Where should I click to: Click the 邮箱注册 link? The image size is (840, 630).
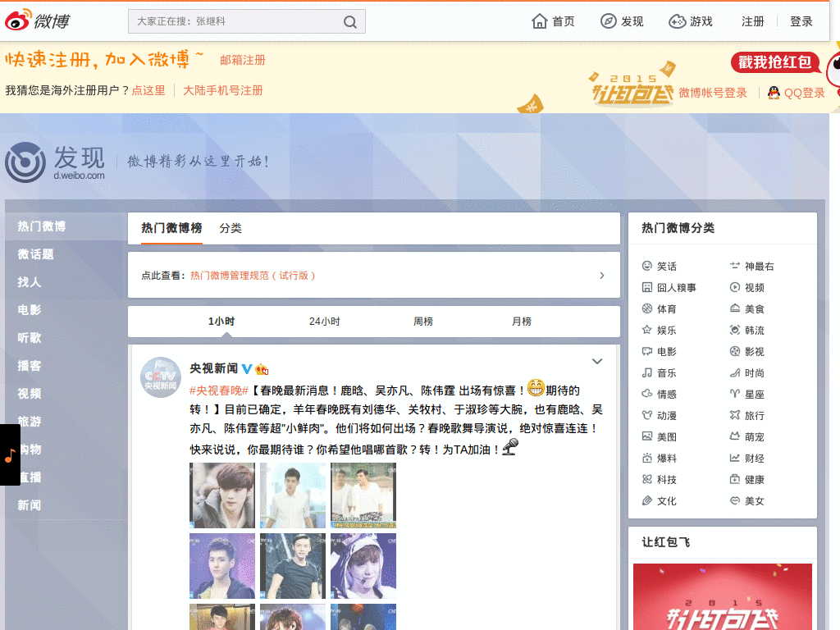243,60
